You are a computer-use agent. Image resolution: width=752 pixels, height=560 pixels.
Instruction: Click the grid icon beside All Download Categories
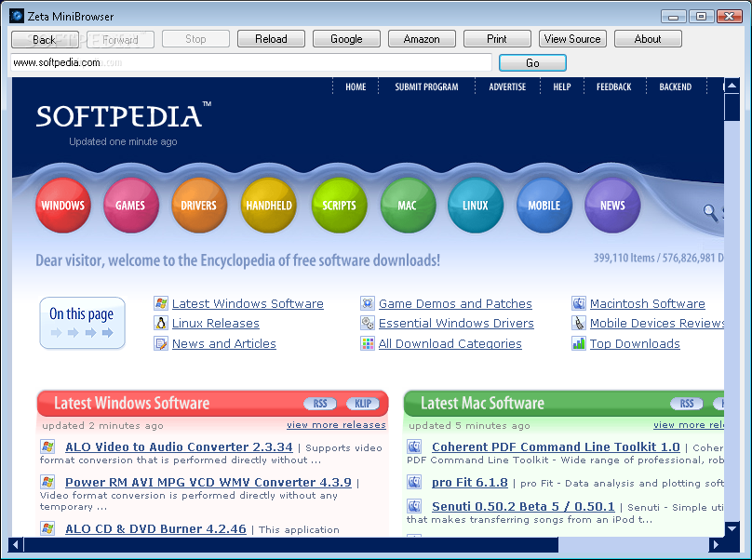(368, 343)
